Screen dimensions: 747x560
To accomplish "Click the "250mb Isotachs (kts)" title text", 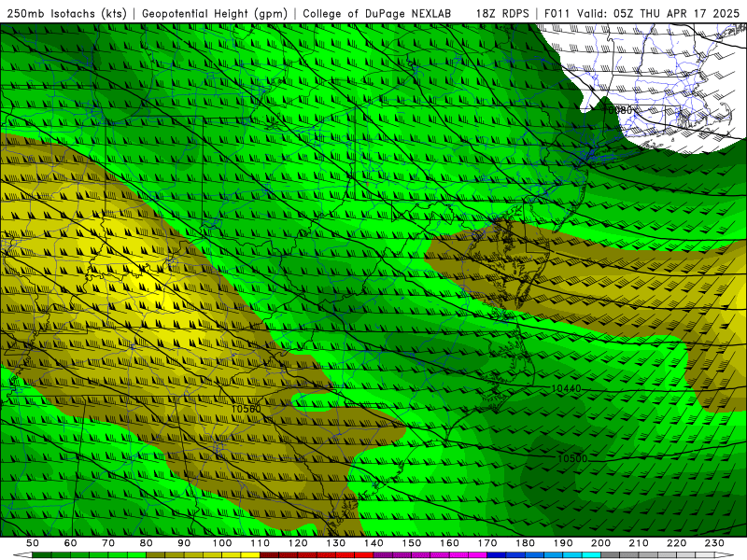I will click(x=66, y=13).
